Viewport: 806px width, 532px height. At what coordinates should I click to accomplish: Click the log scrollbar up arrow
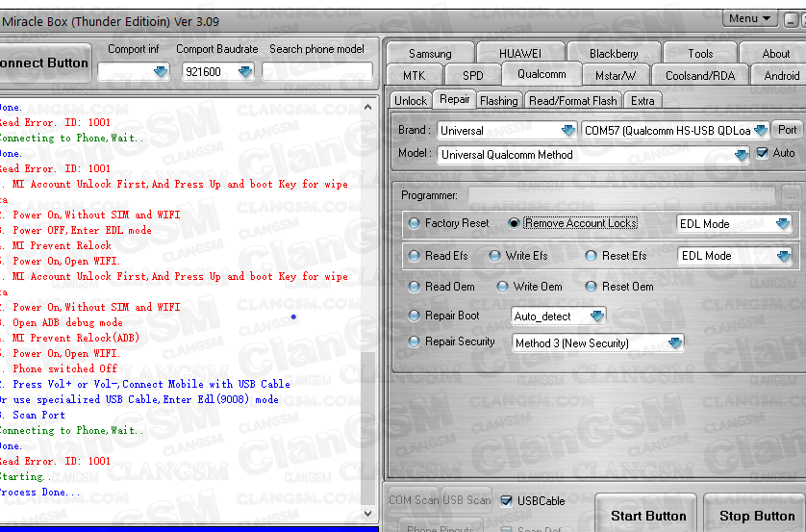pyautogui.click(x=368, y=107)
